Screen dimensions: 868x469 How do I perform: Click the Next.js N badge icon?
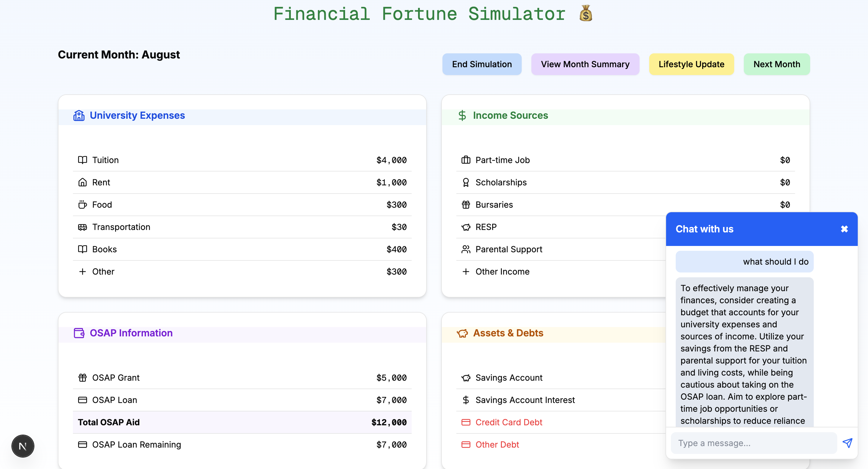tap(23, 446)
